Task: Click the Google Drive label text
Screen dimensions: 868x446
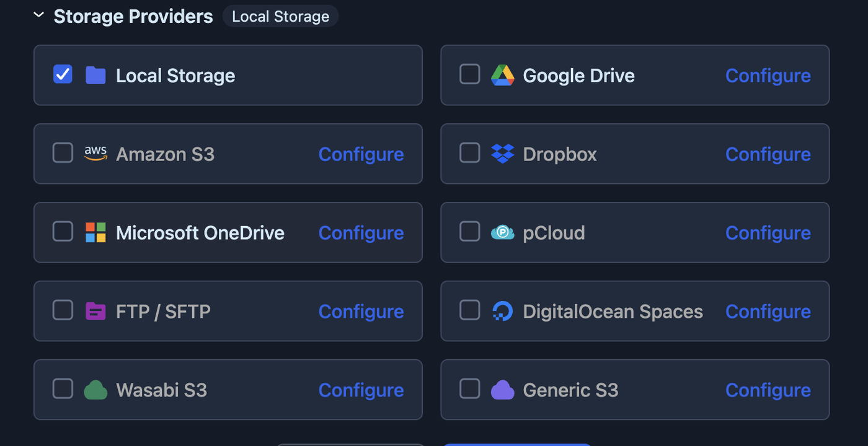Action: coord(579,76)
